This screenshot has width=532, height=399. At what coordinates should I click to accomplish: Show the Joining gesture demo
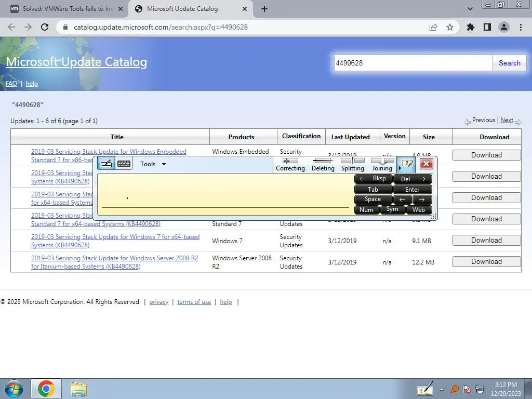[x=382, y=165]
